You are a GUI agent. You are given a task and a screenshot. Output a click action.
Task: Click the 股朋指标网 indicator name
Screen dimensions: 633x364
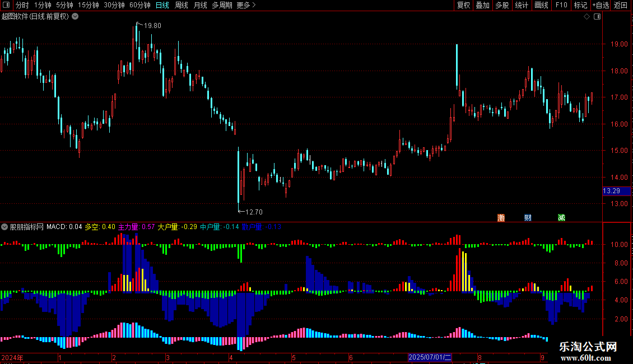click(27, 227)
